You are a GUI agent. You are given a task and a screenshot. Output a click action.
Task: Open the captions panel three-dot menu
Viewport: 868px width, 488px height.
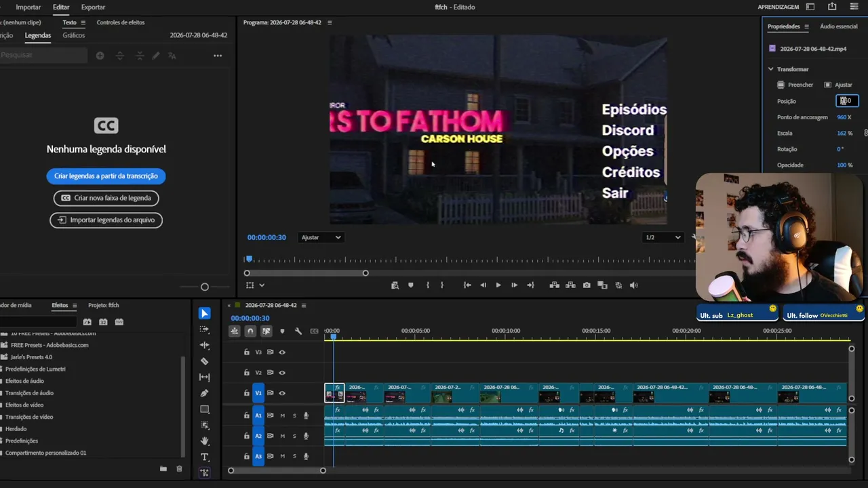coord(218,56)
